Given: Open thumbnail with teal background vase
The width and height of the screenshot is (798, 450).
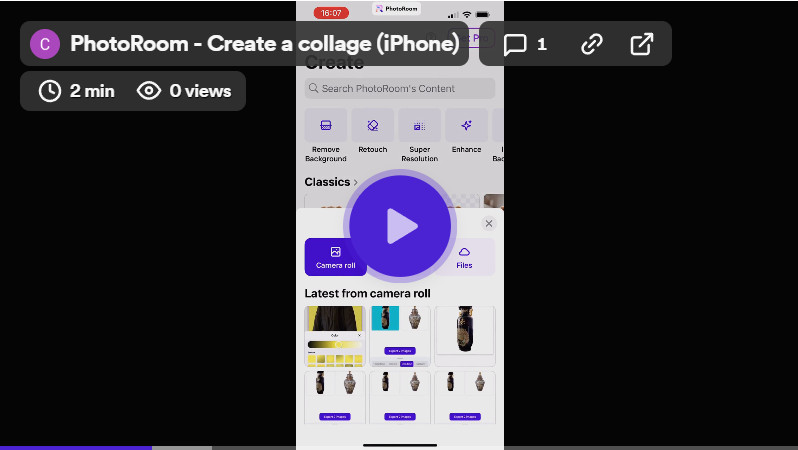Looking at the screenshot, I should tap(400, 336).
